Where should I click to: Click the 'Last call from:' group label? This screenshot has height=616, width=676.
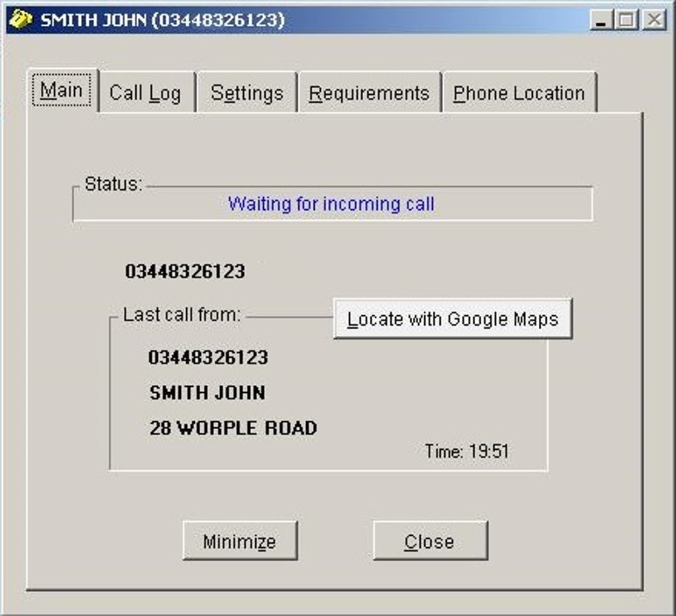(x=182, y=315)
